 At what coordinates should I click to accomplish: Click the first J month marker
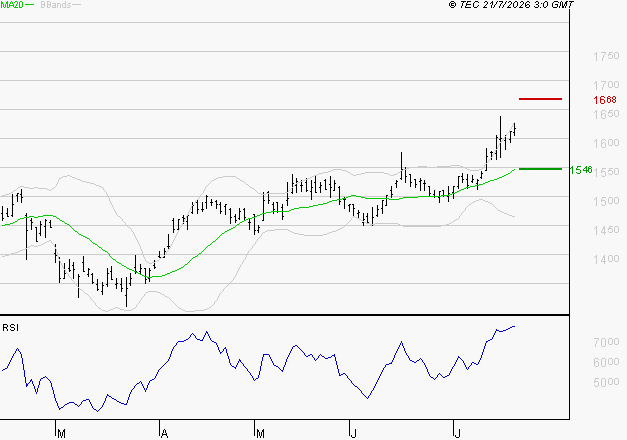(353, 434)
